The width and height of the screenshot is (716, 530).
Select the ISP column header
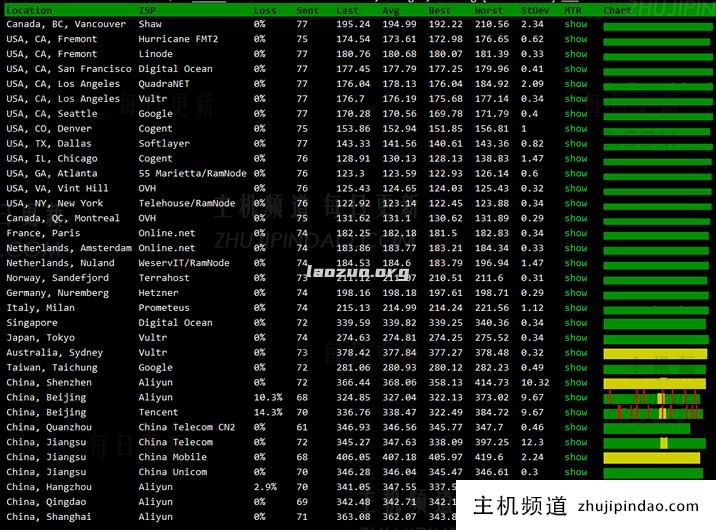pos(147,10)
